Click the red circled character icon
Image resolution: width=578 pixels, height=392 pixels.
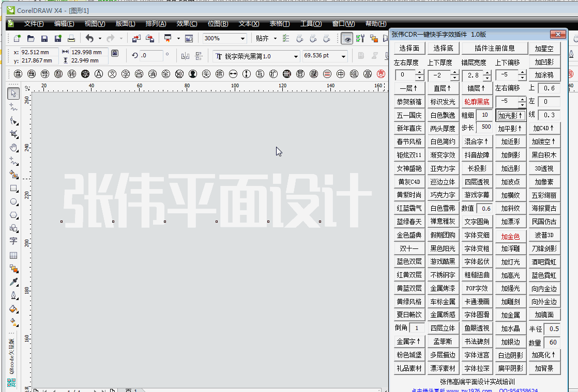point(381,74)
